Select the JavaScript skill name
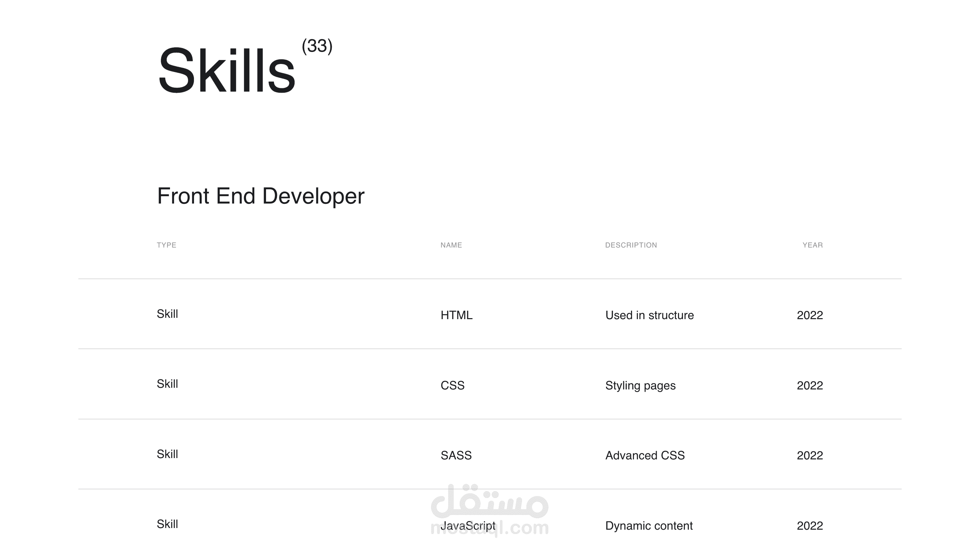Image resolution: width=980 pixels, height=549 pixels. click(468, 526)
